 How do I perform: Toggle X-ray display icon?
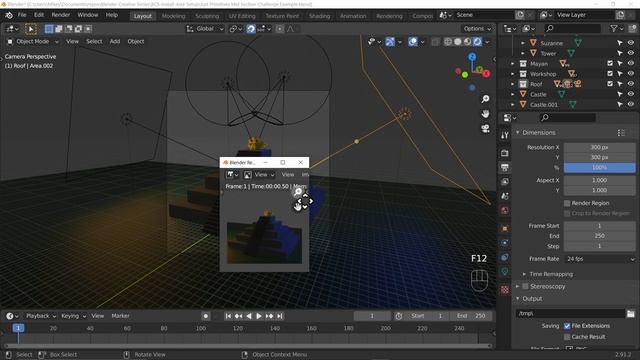click(435, 42)
